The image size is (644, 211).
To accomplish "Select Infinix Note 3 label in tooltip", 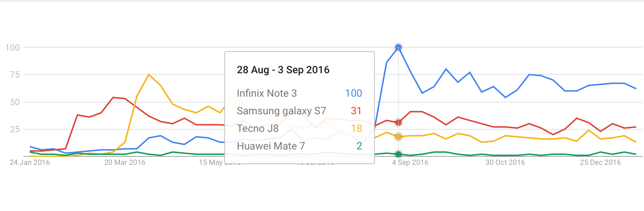I will coord(267,93).
